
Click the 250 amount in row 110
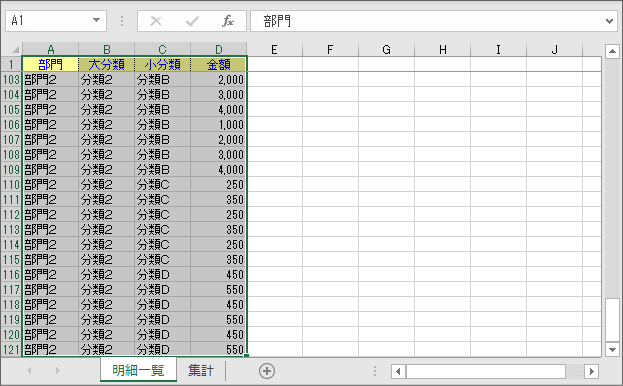coord(219,185)
